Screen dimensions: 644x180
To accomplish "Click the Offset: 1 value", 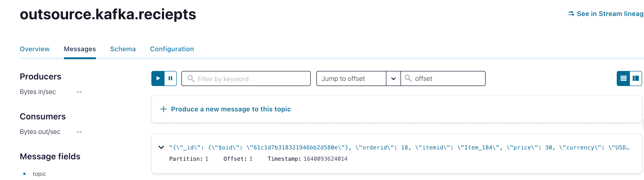I will point(238,159).
